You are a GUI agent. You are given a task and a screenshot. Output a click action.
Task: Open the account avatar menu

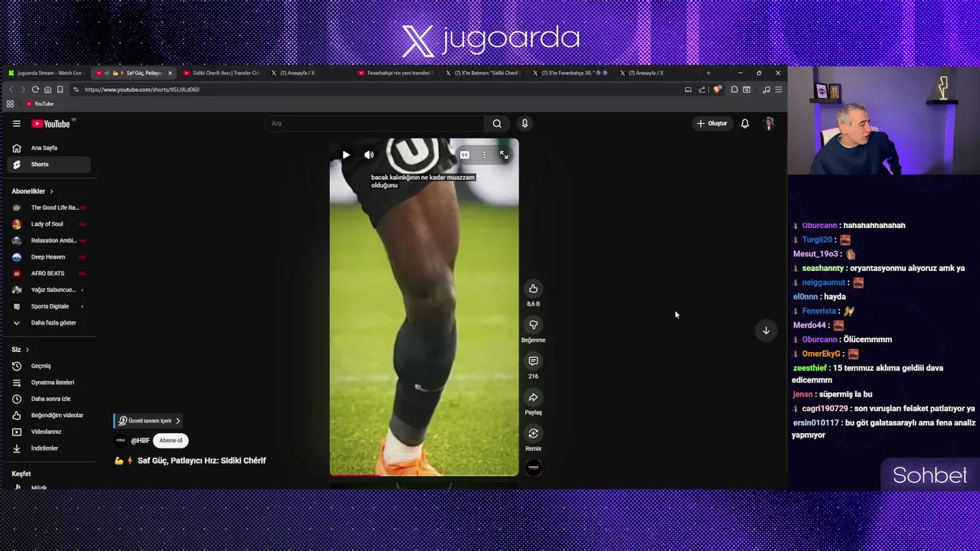pos(769,123)
